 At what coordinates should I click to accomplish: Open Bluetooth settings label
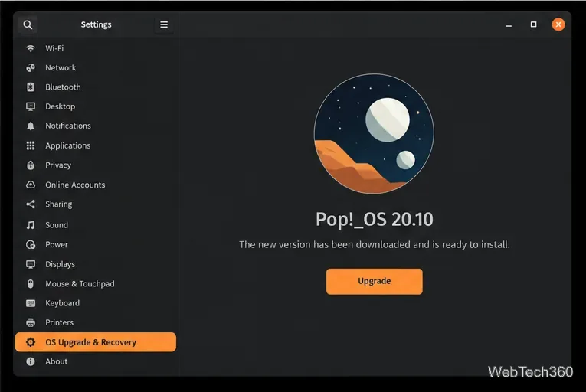click(x=63, y=87)
